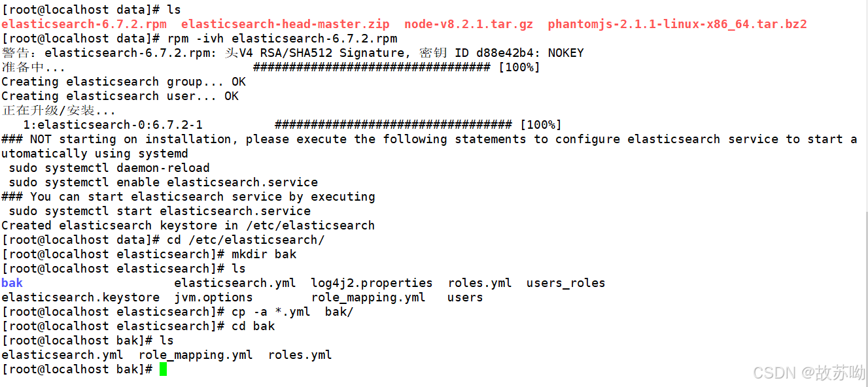Click the red elasticsearch-6.7.2.rpm file name
Screen dimensions: 868x387
pos(84,24)
